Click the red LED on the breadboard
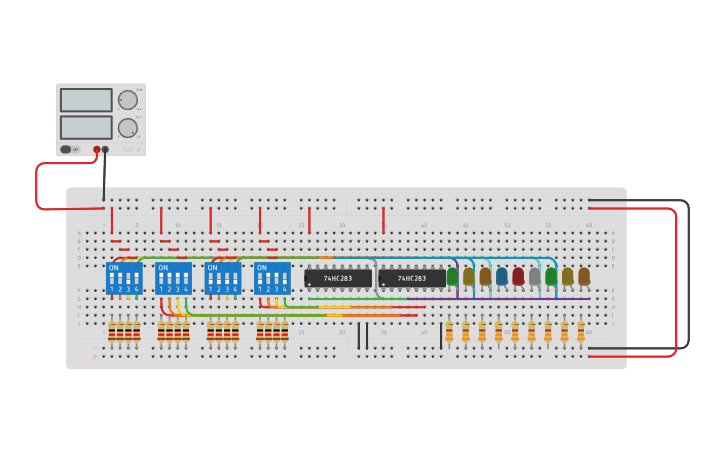 point(518,275)
